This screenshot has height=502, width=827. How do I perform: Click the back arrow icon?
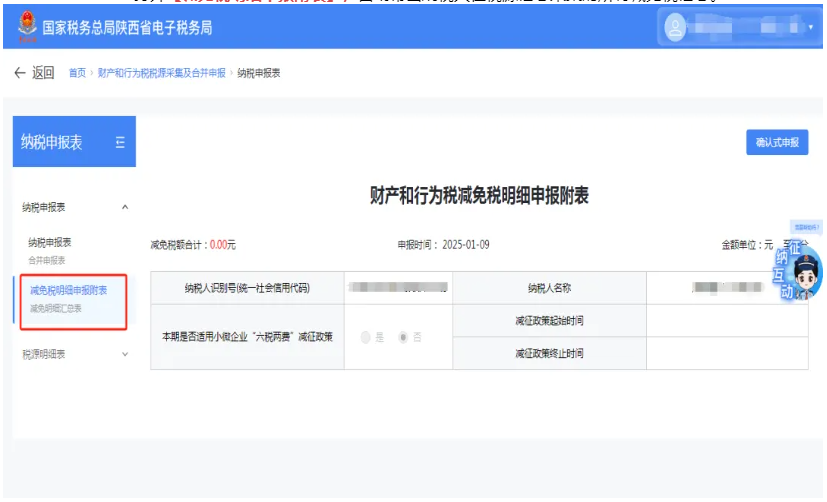point(19,74)
